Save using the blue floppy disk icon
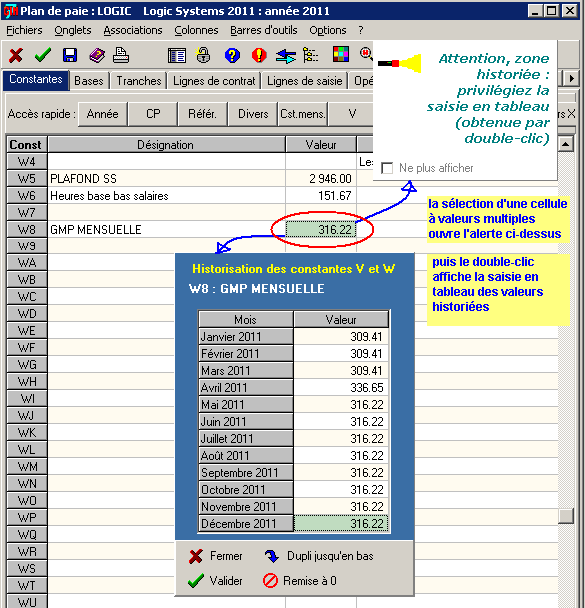The width and height of the screenshot is (585, 608). tap(70, 55)
